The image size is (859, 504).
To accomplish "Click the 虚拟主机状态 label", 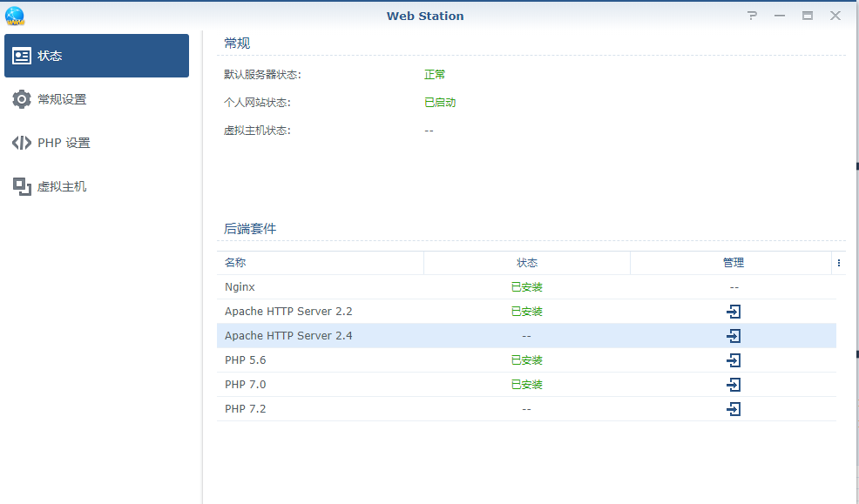I will (258, 131).
